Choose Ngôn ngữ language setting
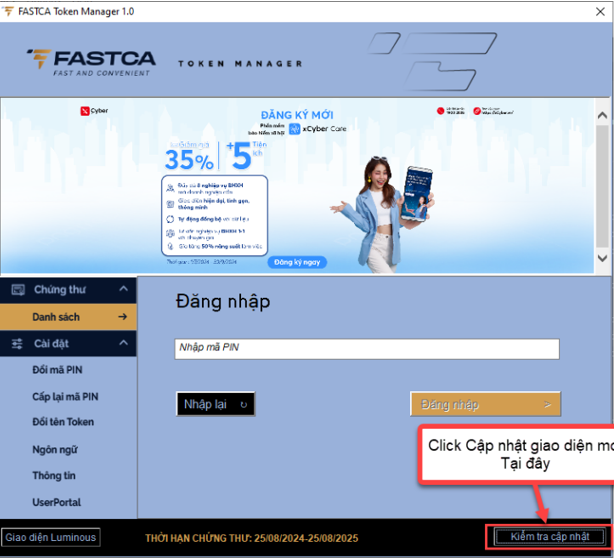 55,449
